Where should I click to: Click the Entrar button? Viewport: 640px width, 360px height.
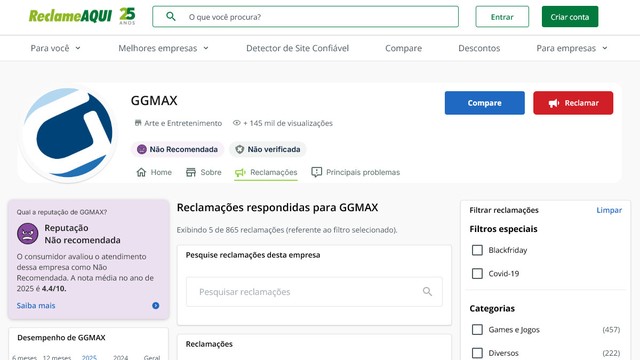(502, 17)
